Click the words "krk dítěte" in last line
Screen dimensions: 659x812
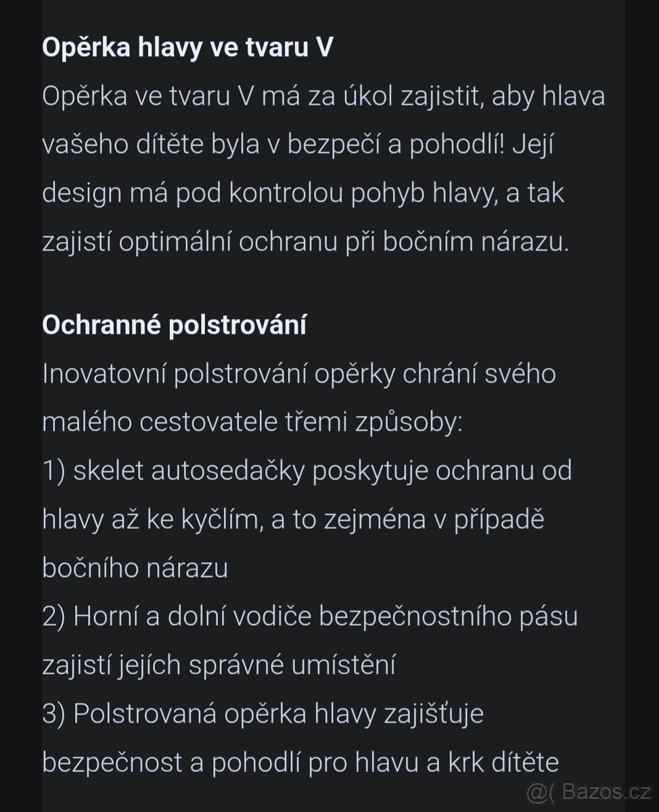pyautogui.click(x=503, y=763)
